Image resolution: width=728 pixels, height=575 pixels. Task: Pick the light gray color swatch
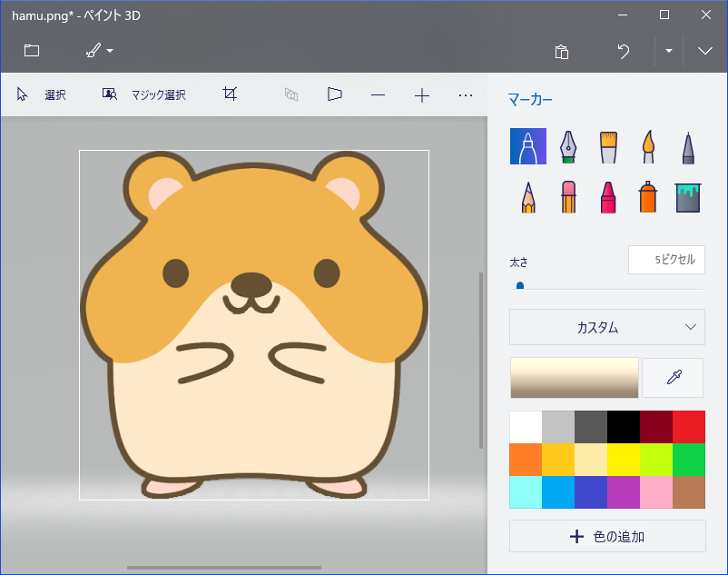[x=558, y=427]
